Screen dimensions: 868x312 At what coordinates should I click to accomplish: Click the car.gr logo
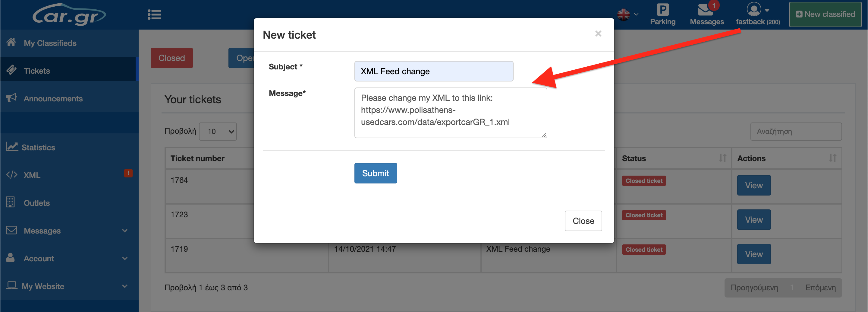tap(69, 14)
